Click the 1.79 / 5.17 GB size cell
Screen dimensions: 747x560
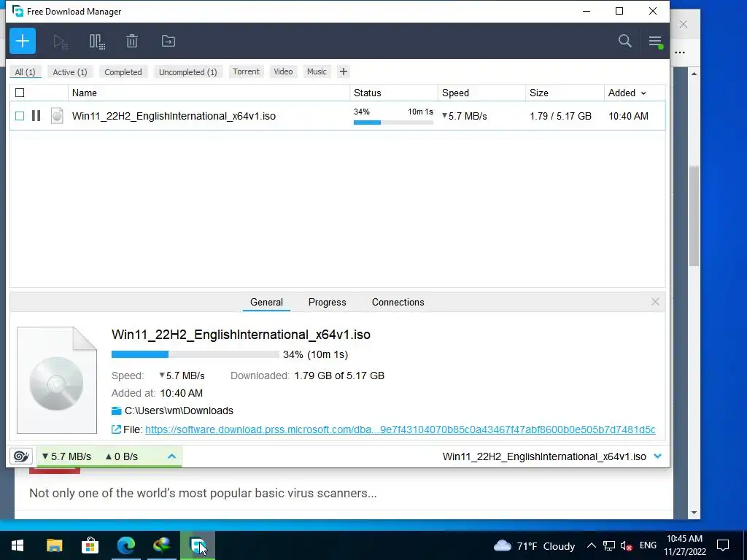[x=561, y=116]
